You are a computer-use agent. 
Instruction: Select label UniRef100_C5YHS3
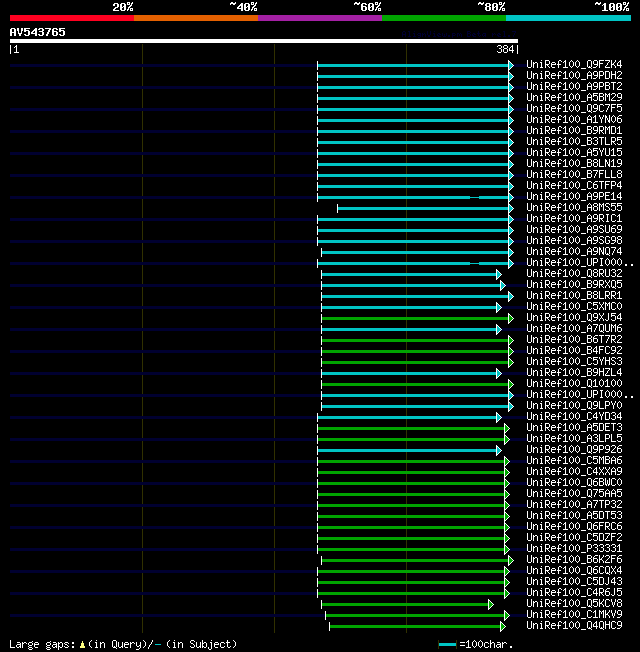(x=574, y=361)
